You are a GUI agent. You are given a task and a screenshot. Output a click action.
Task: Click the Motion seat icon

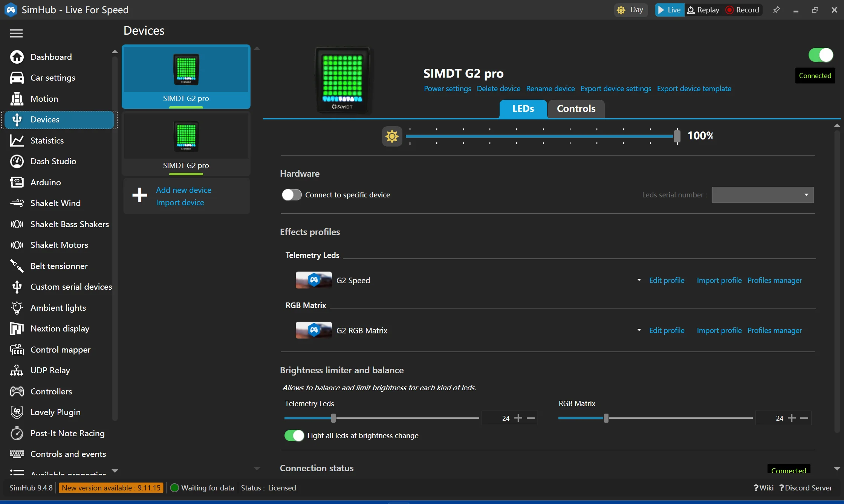[x=17, y=99]
